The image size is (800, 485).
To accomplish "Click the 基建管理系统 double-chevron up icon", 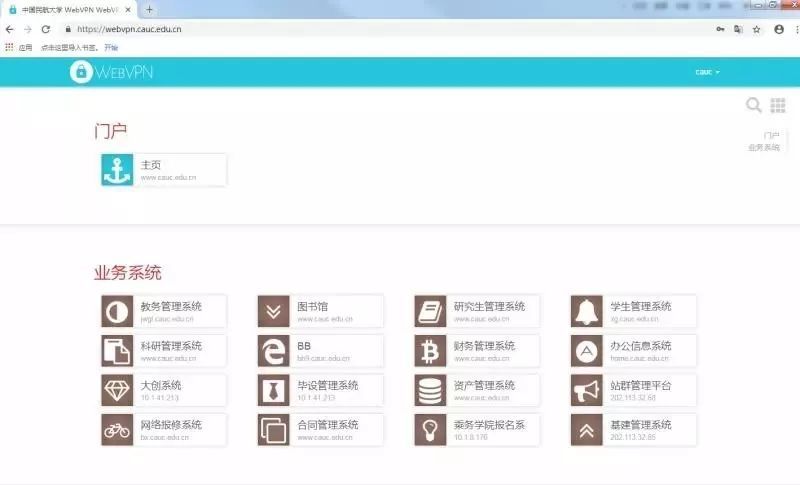I will point(587,430).
